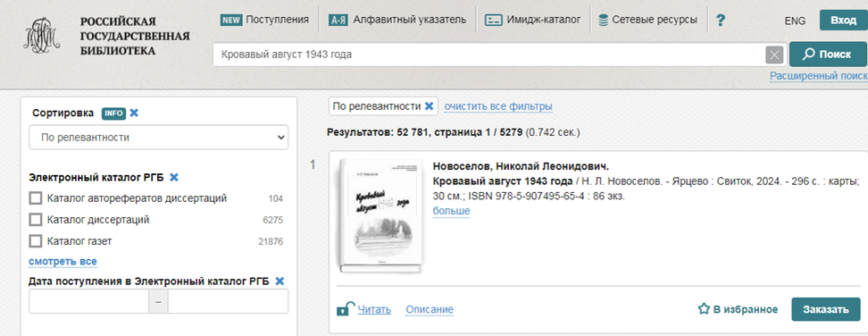Viewport: 868px width, 336px height.
Task: Click the Поиск search button
Action: point(828,55)
